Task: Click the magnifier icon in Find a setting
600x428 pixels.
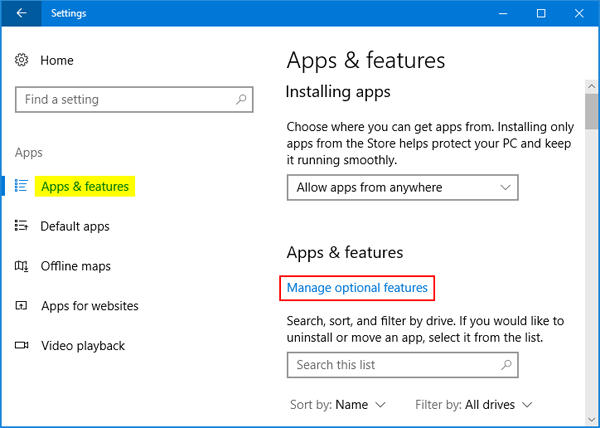Action: pos(241,100)
